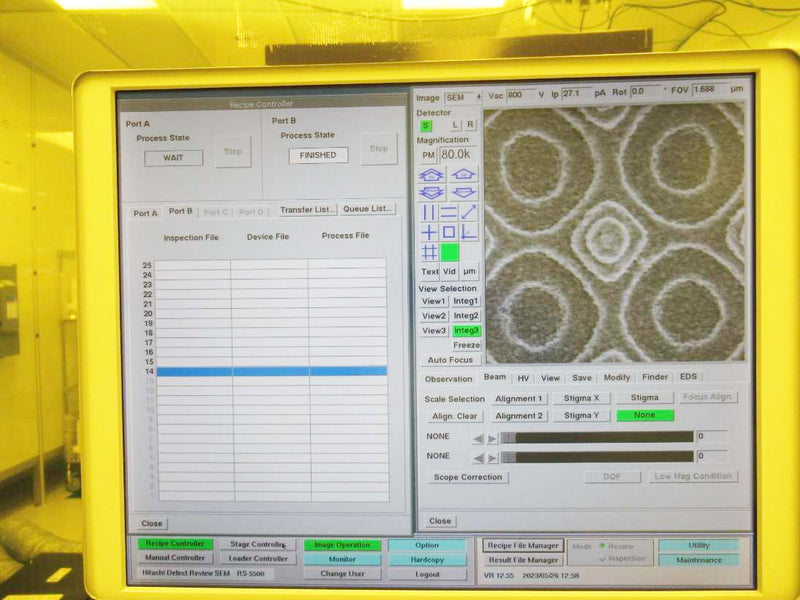Open the Stage Controller panel
The width and height of the screenshot is (800, 600).
click(x=257, y=545)
